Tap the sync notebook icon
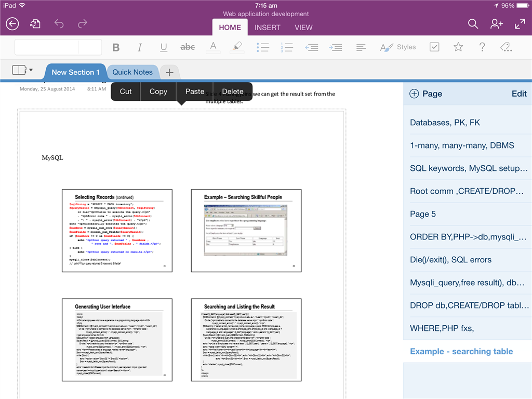Viewport: 532px width, 399px height. pos(35,24)
